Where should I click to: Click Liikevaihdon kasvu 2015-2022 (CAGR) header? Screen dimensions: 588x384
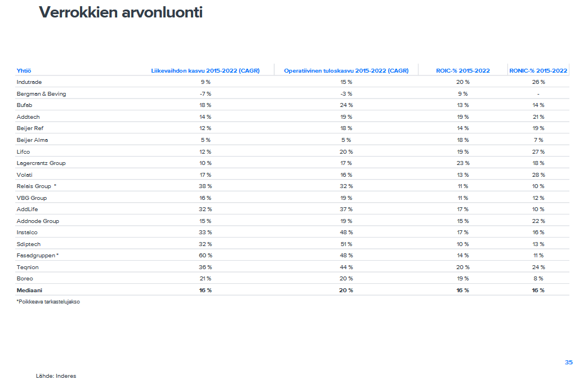(x=205, y=70)
